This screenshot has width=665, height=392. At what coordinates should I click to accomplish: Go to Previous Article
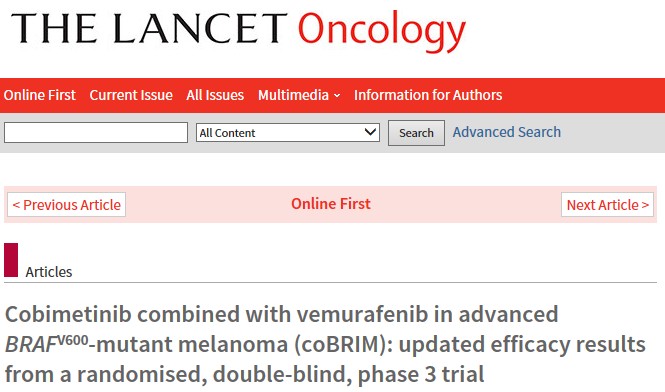click(x=67, y=205)
